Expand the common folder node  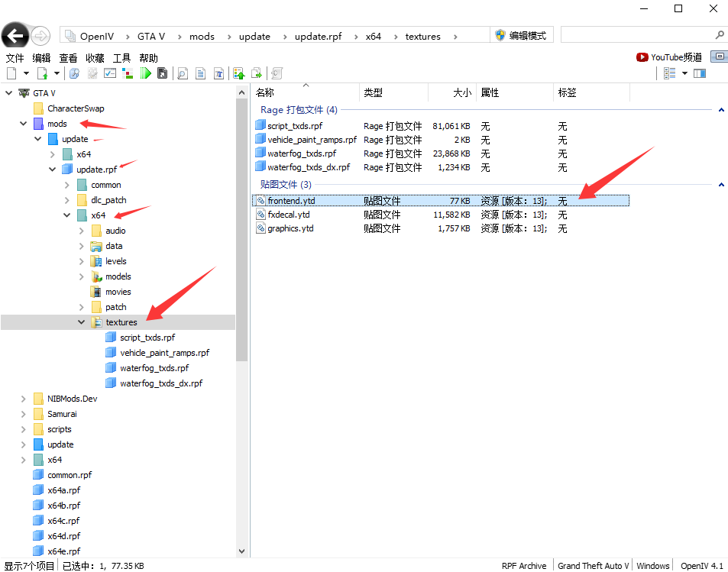[x=67, y=185]
